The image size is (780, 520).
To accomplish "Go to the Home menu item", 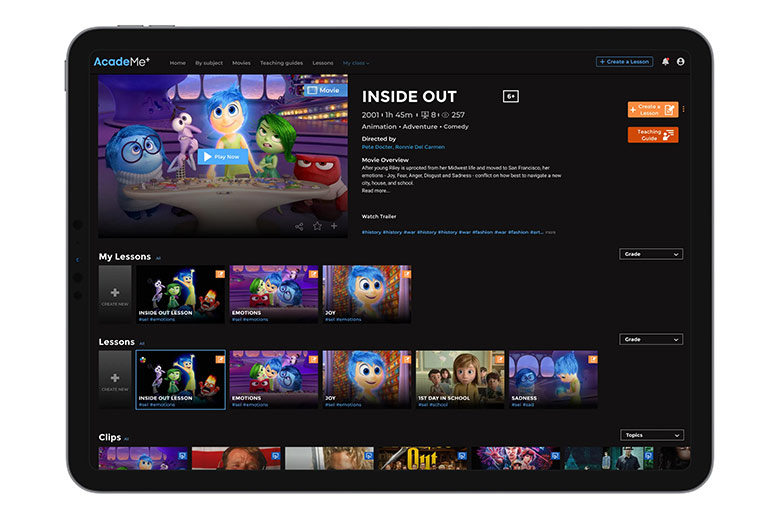I will click(x=178, y=63).
